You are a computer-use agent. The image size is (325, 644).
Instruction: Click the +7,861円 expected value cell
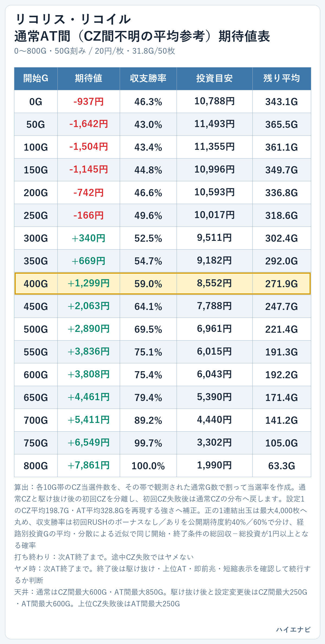coord(89,466)
